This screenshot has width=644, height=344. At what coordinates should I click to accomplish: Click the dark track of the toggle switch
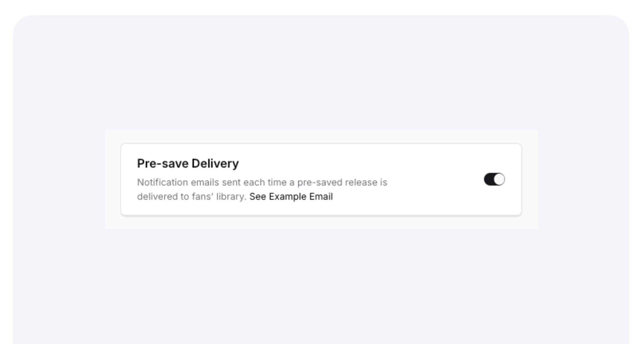point(489,179)
